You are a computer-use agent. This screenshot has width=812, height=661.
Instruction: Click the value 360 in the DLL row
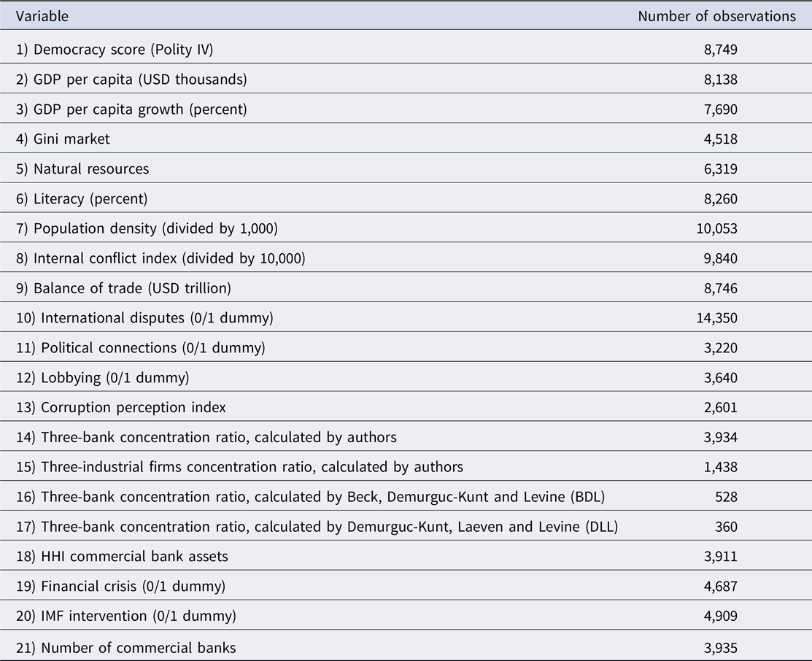pos(726,527)
